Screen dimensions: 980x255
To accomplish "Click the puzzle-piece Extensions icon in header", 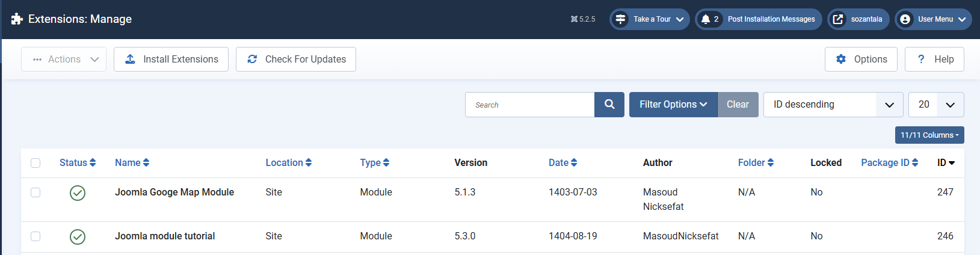I will tap(17, 19).
